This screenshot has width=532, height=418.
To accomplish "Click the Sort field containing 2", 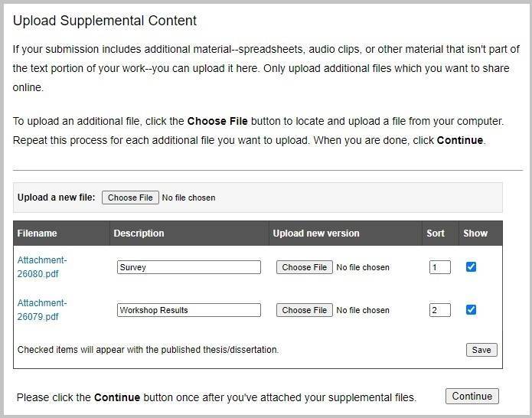I will coord(440,310).
